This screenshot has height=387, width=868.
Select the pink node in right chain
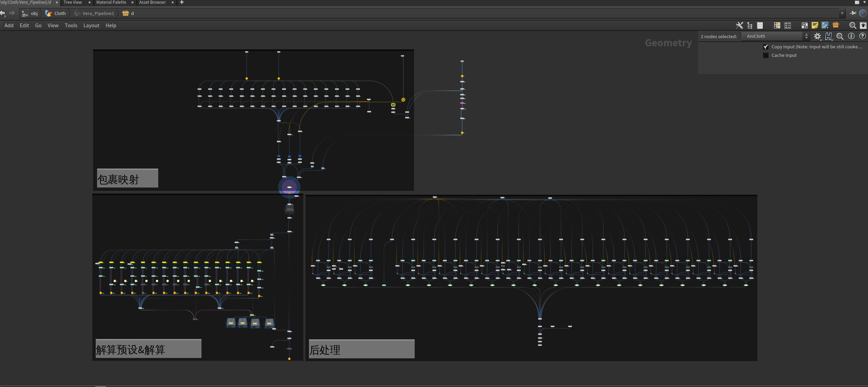pos(462,103)
